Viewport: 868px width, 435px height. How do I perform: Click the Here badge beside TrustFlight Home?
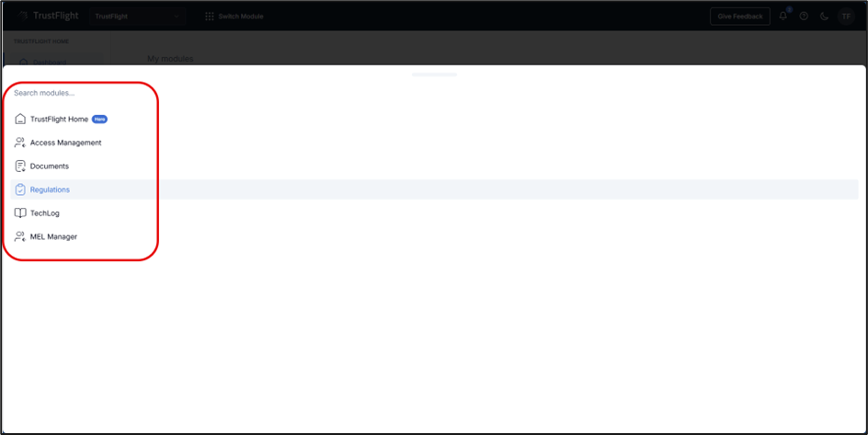(99, 119)
